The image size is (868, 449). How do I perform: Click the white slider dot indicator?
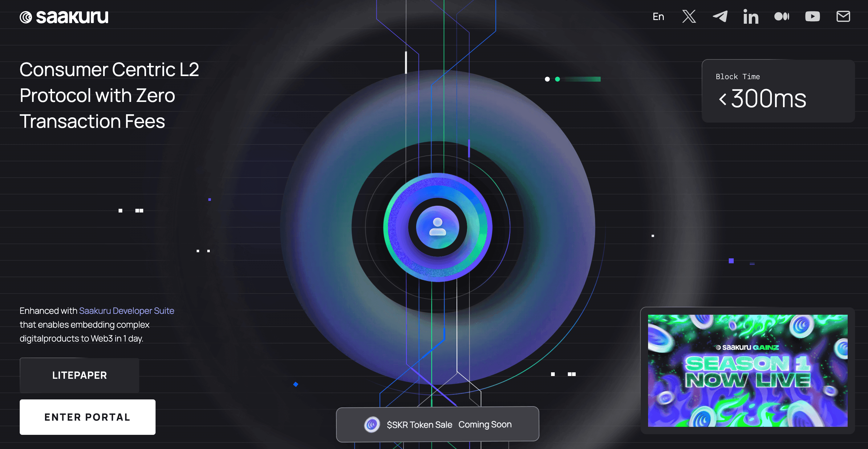pyautogui.click(x=547, y=79)
